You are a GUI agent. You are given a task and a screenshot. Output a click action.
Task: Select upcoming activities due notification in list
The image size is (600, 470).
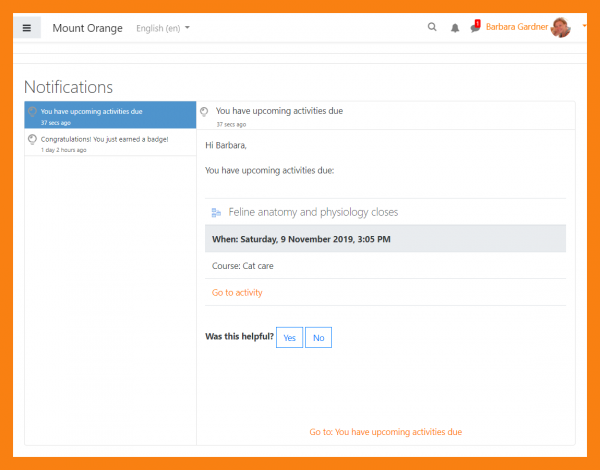pos(110,115)
